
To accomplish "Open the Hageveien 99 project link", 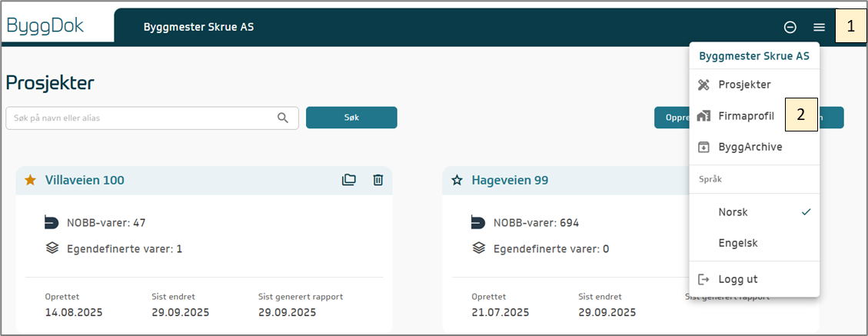I will 510,180.
